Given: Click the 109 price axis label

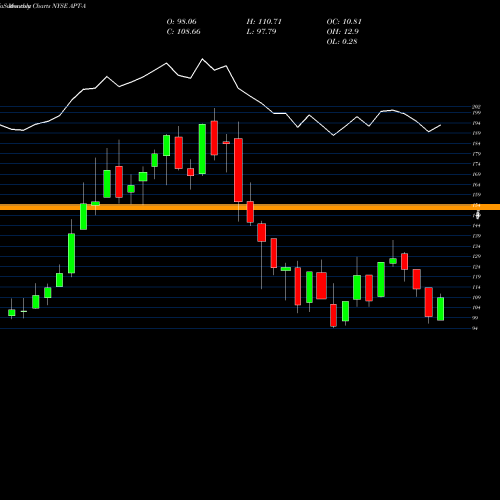Looking at the screenshot, I should click(x=476, y=298).
